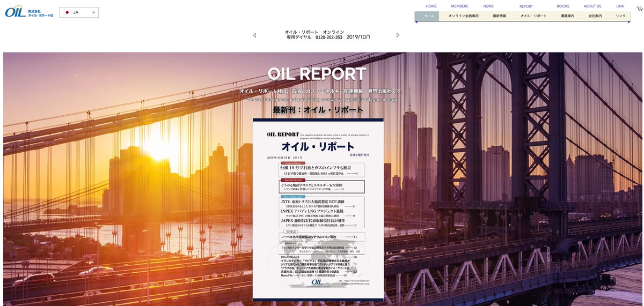Click the REPORT label in top navigation
The width and height of the screenshot is (644, 306).
click(x=526, y=6)
